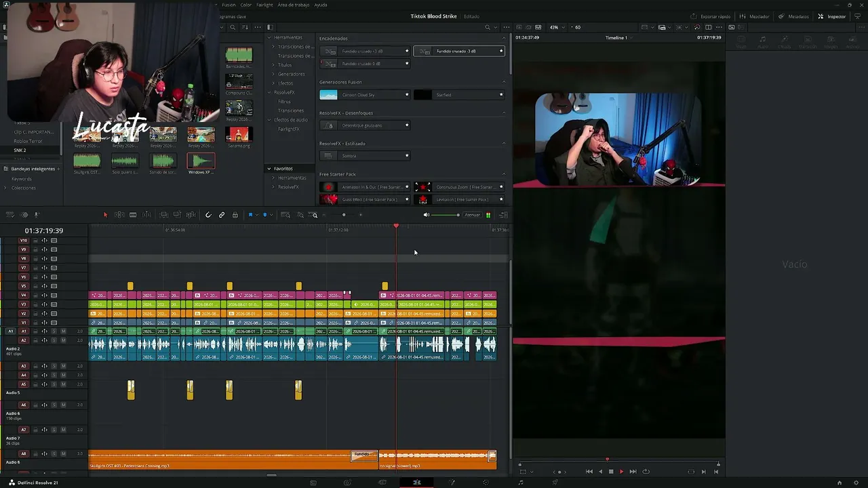Toggle the Inspector panel
Screen dimensions: 868x488
(x=832, y=16)
